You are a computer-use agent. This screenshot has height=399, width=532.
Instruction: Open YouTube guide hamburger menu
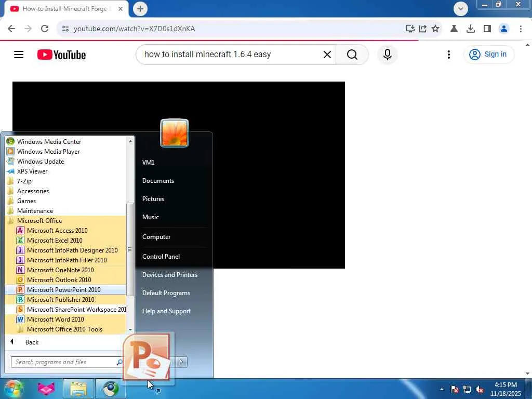pos(19,54)
